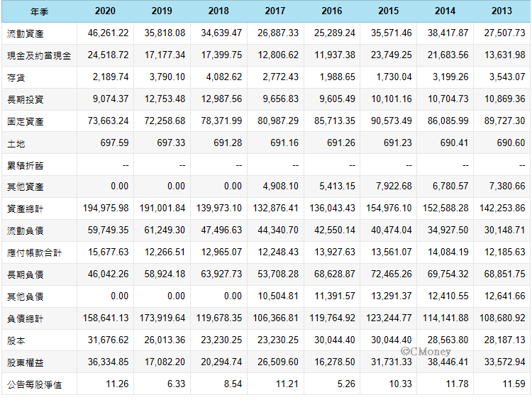Click the 2015 column header
The height and width of the screenshot is (407, 532).
(389, 11)
